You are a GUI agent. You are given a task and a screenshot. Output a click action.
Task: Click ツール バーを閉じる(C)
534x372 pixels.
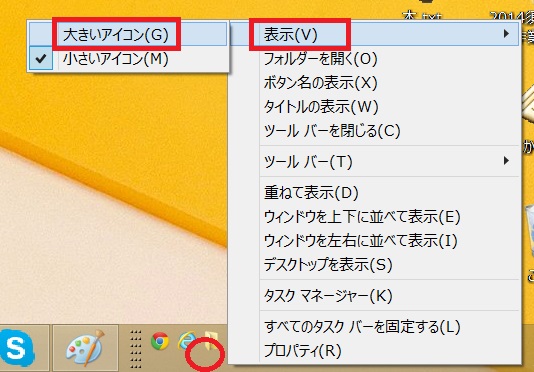point(375,131)
